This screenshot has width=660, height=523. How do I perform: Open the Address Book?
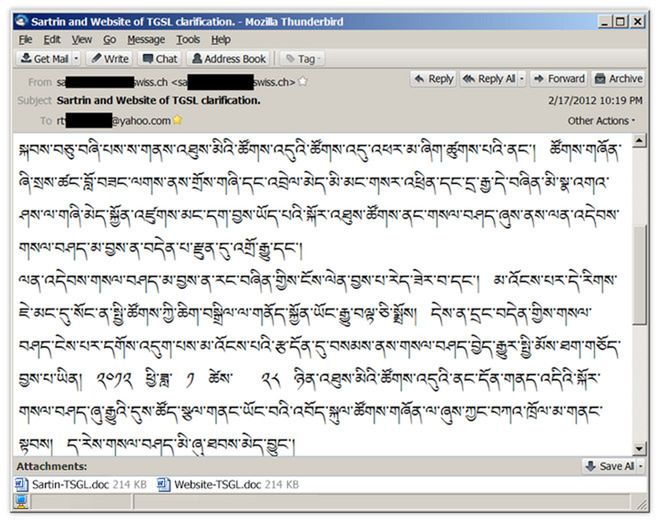[229, 58]
